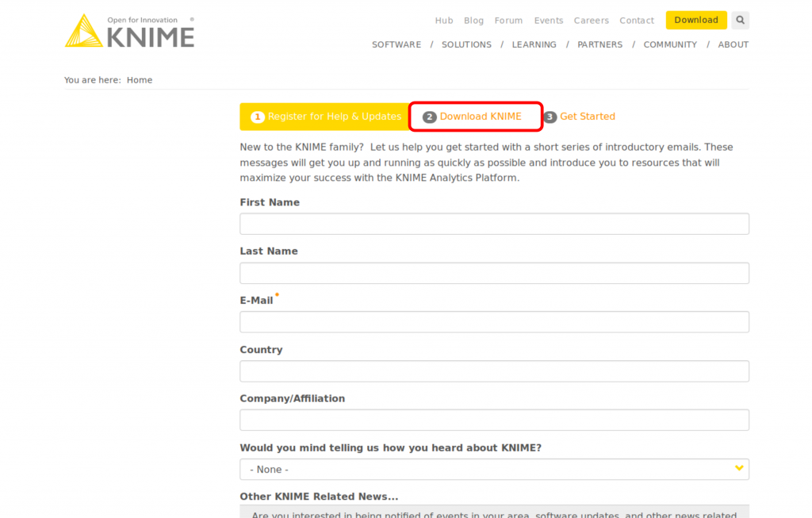Open the Hub link
This screenshot has width=812, height=518.
tap(444, 20)
